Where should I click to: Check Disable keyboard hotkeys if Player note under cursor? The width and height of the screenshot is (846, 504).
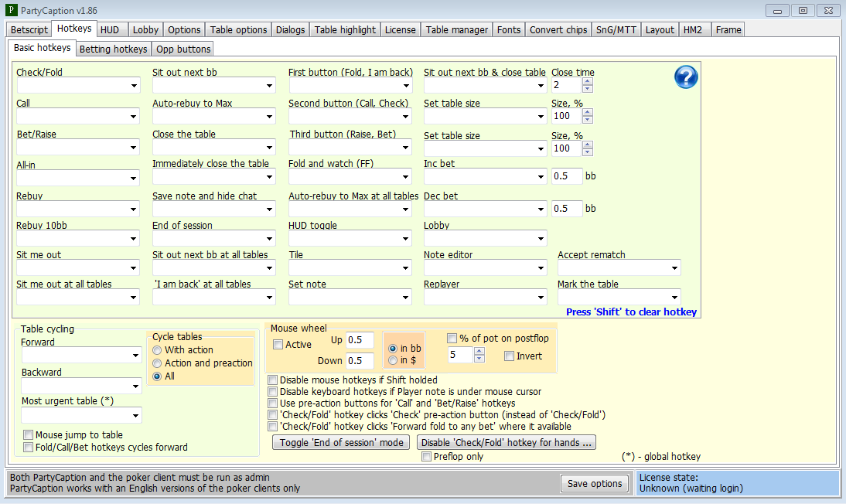click(x=273, y=392)
